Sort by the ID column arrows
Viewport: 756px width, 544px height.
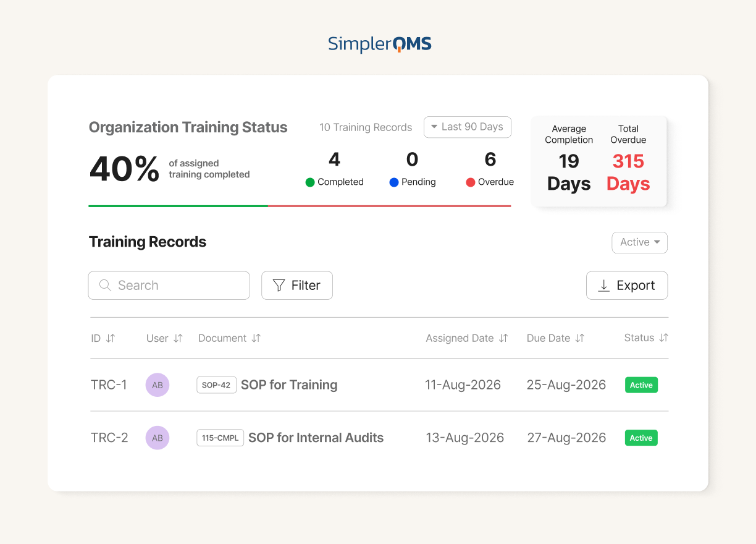tap(111, 338)
